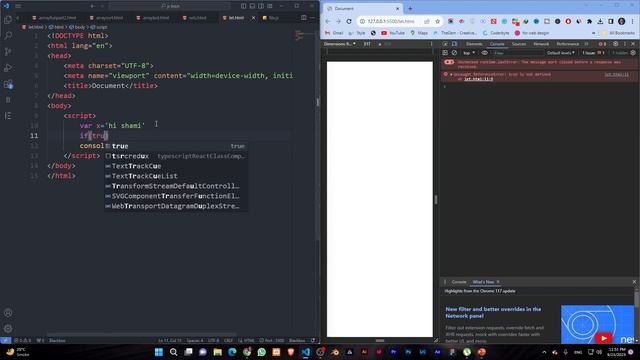640x360 pixels.
Task: Toggle the console live expression eye icon
Action: click(484, 53)
